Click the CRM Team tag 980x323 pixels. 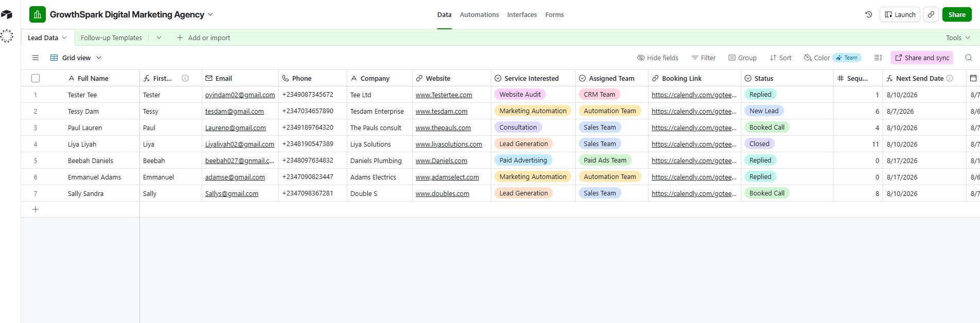click(599, 94)
